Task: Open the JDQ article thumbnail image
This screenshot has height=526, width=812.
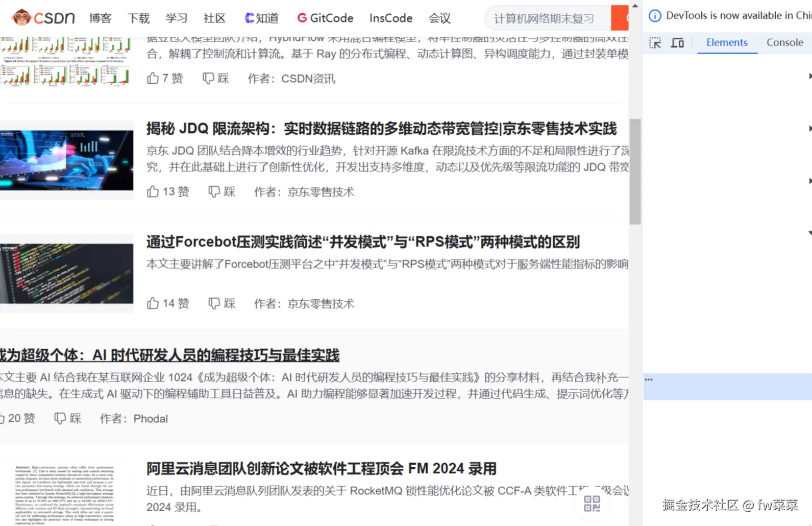Action: coord(66,160)
